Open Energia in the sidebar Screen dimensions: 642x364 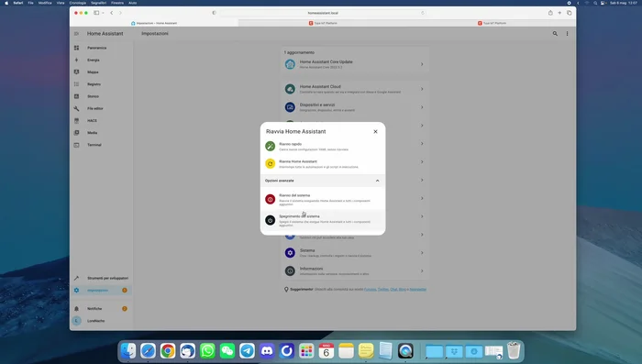tap(102, 60)
